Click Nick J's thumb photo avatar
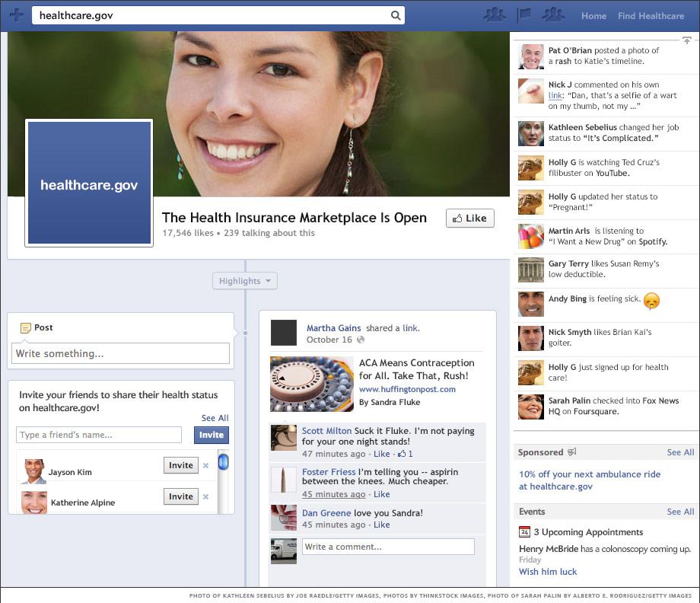Viewport: 700px width, 603px height. pos(531,91)
